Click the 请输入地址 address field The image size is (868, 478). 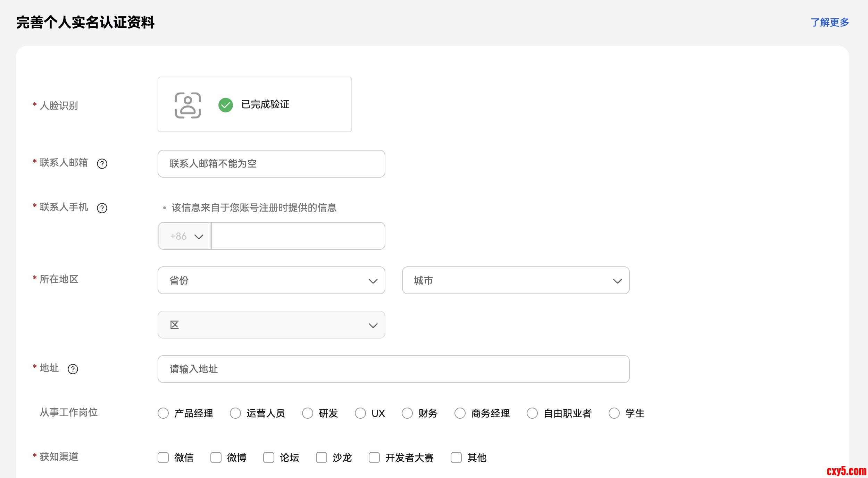click(393, 369)
